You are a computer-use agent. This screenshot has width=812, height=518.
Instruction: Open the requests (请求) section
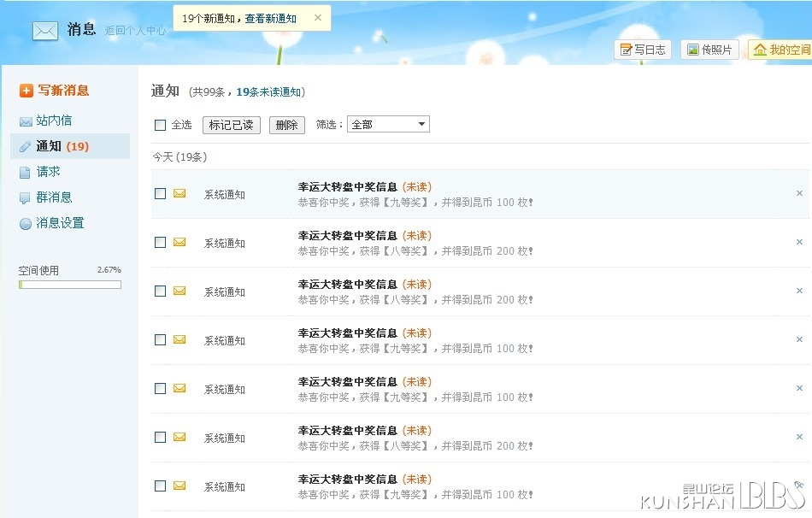48,172
